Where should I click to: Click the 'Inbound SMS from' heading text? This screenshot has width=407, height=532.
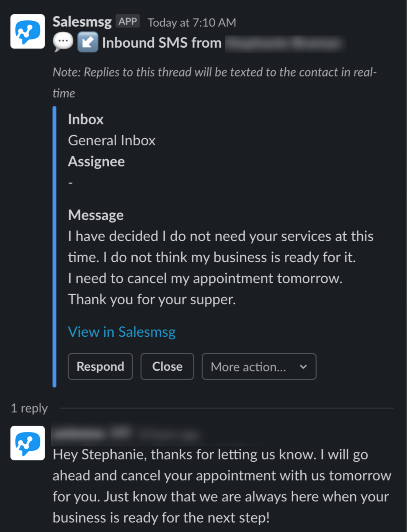click(162, 43)
